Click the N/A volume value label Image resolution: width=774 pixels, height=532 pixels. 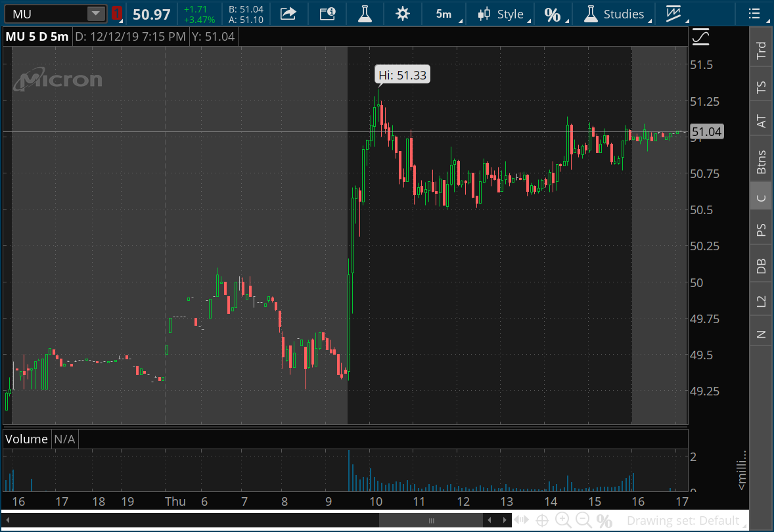point(64,439)
